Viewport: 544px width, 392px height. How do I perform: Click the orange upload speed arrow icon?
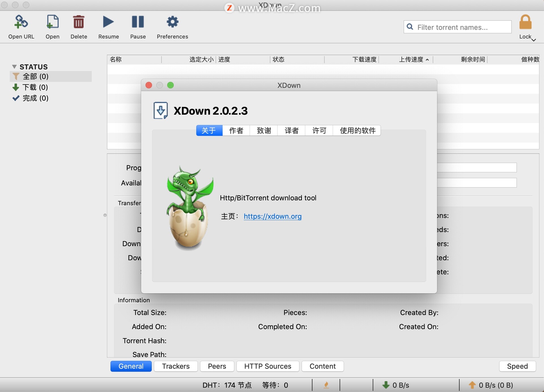[472, 385]
